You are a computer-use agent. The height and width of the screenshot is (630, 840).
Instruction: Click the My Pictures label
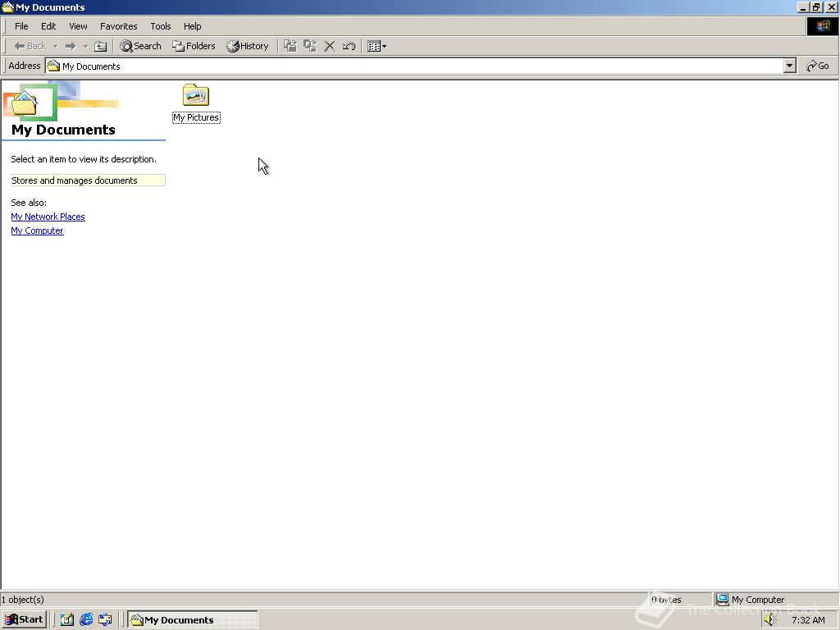[196, 117]
